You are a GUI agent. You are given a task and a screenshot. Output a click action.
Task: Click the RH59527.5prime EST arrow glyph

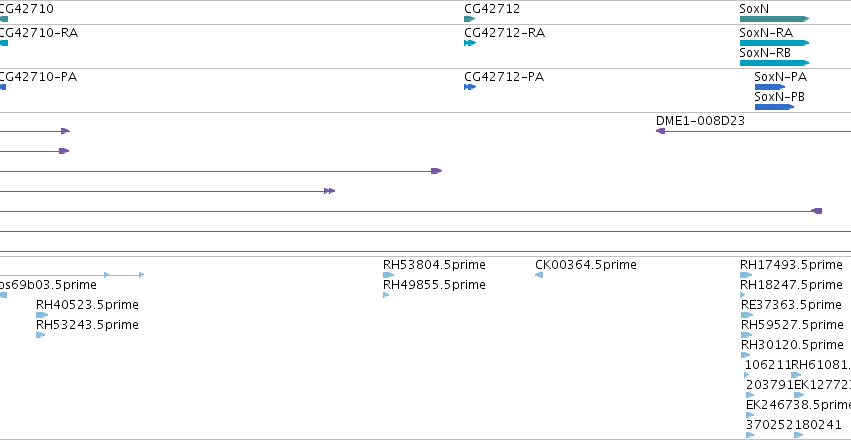click(746, 335)
